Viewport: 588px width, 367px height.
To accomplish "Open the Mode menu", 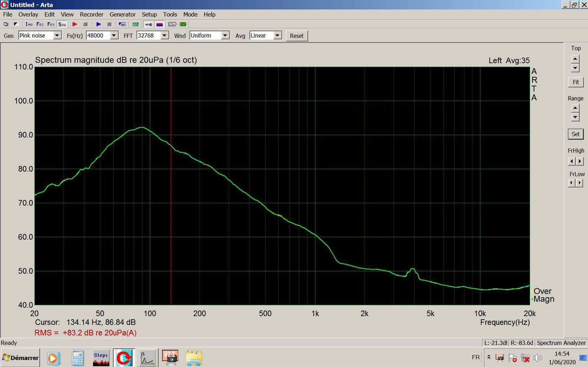I will tap(190, 14).
